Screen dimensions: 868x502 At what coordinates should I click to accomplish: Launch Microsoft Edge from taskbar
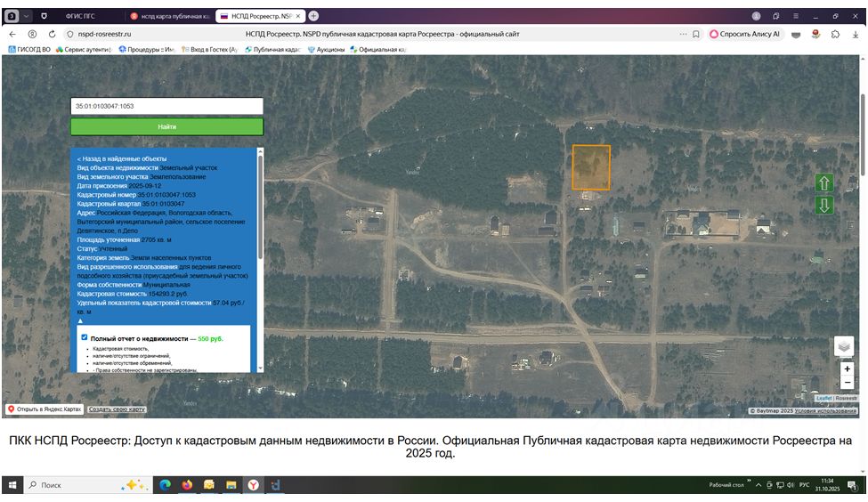pyautogui.click(x=165, y=485)
